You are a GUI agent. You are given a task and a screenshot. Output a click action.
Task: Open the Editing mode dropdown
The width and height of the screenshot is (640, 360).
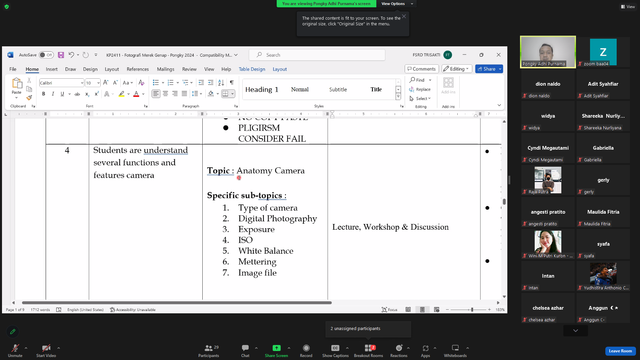[x=457, y=69]
